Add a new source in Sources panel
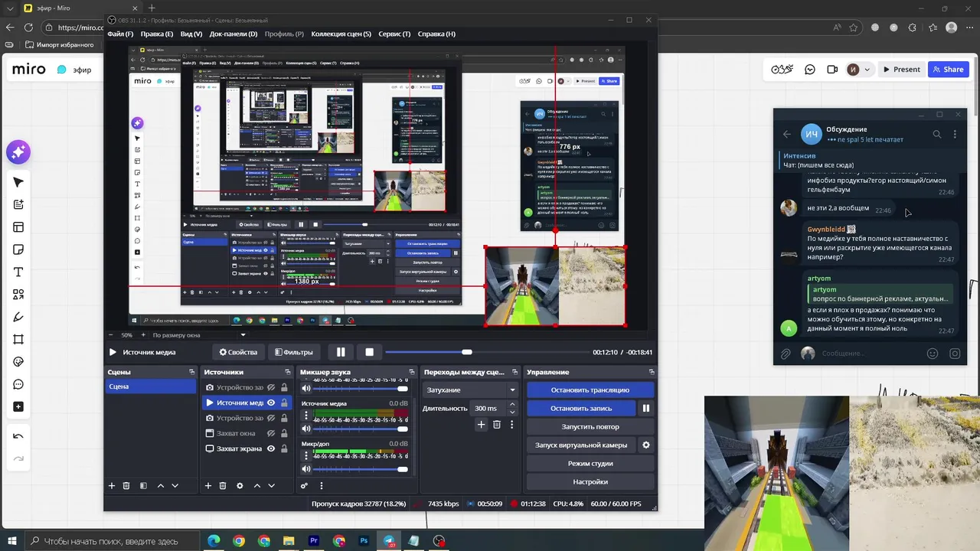 click(207, 486)
